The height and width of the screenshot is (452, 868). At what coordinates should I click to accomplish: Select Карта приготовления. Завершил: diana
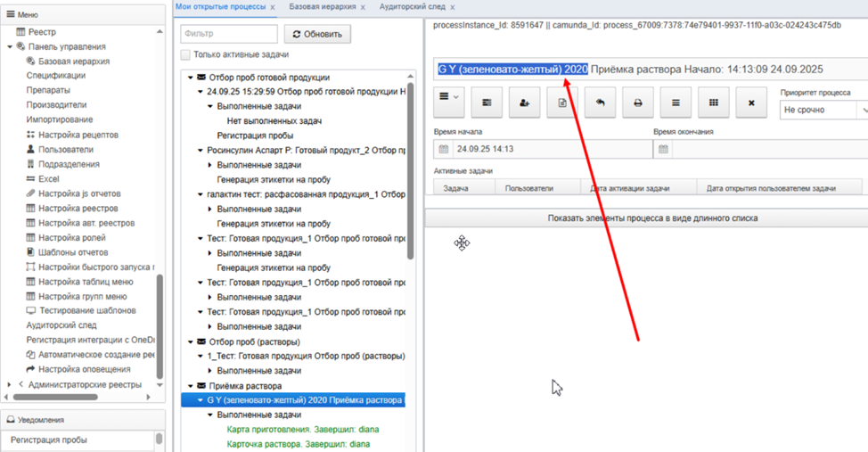[x=303, y=430]
